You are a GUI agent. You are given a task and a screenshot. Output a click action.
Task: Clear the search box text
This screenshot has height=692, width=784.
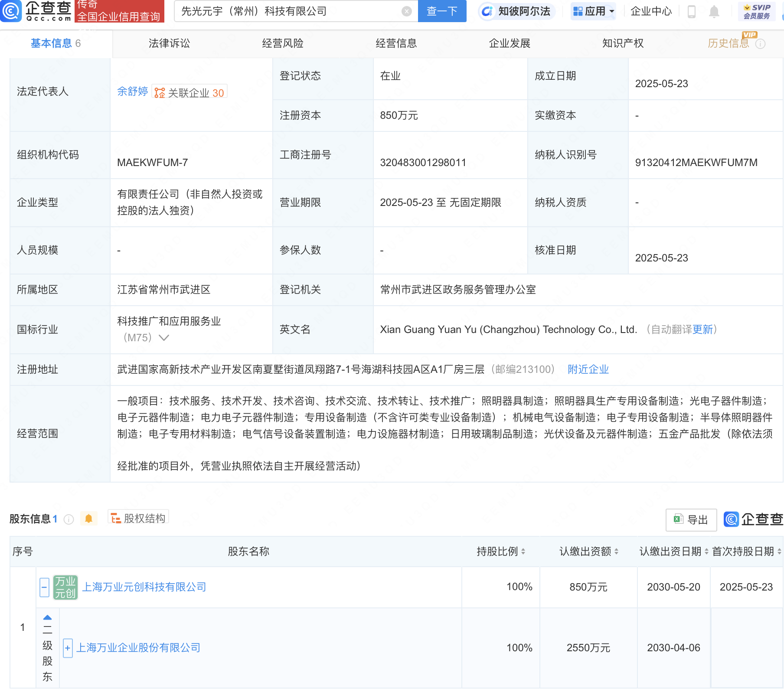click(406, 11)
